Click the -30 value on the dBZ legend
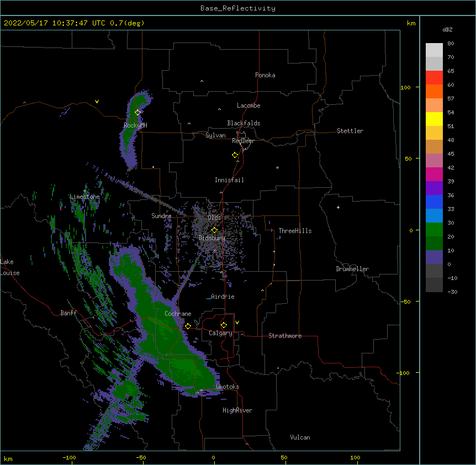This screenshot has width=476, height=465. tap(452, 292)
